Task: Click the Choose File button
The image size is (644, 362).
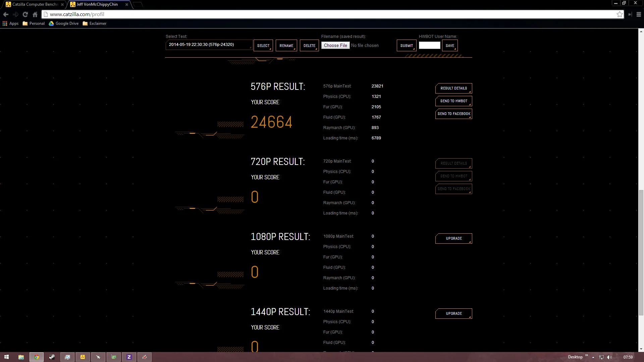Action: coord(335,45)
